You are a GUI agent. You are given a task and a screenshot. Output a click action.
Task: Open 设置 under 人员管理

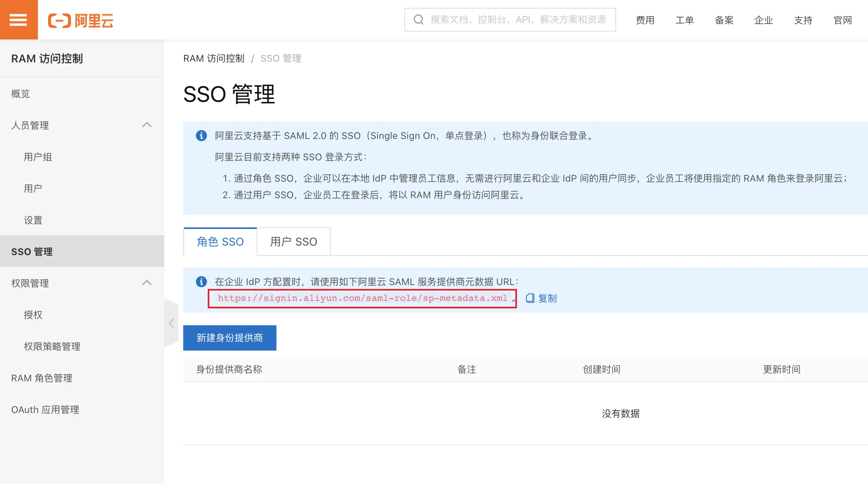point(33,220)
